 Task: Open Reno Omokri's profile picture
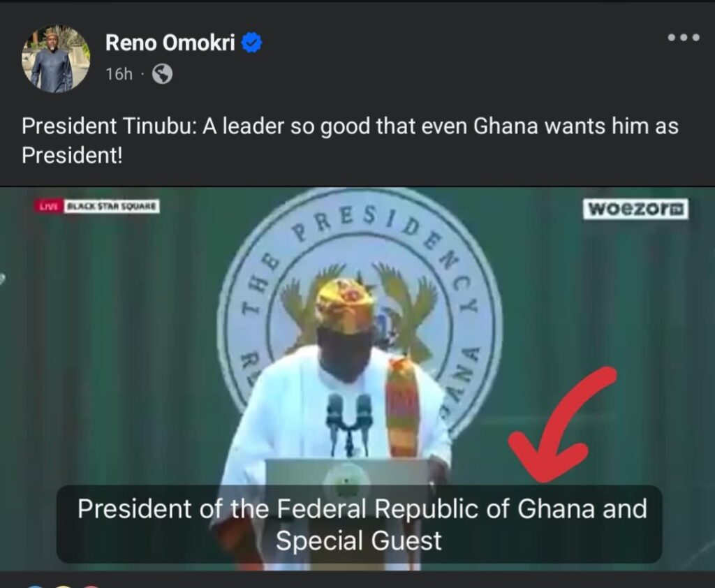56,59
